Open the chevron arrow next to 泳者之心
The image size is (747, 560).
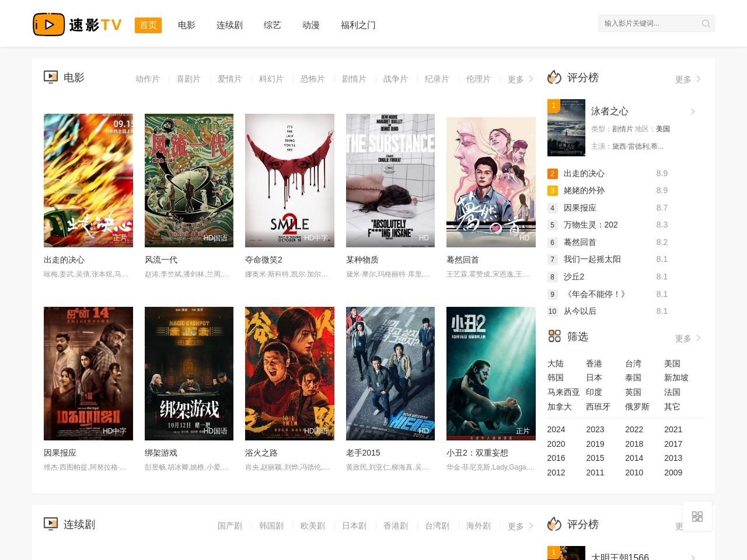pos(693,111)
